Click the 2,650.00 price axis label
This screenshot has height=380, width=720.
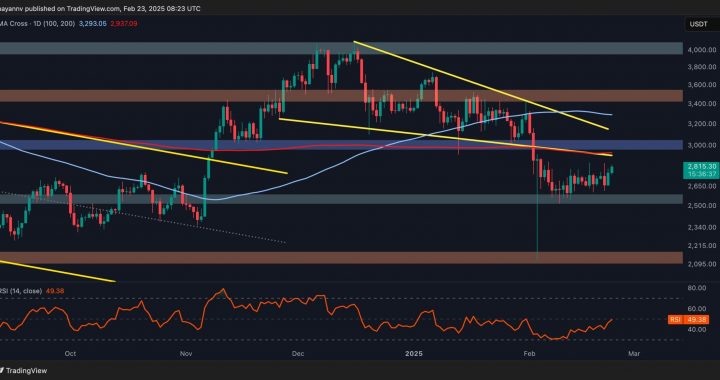pos(703,186)
